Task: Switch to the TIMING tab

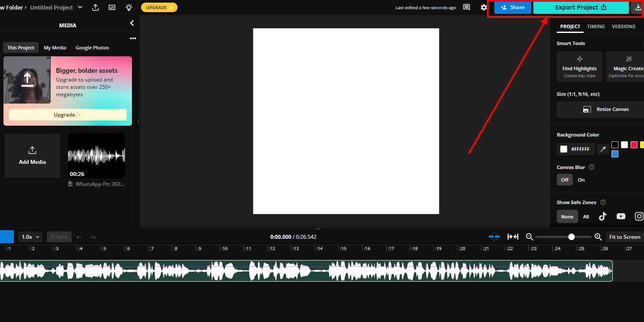Action: pyautogui.click(x=596, y=26)
